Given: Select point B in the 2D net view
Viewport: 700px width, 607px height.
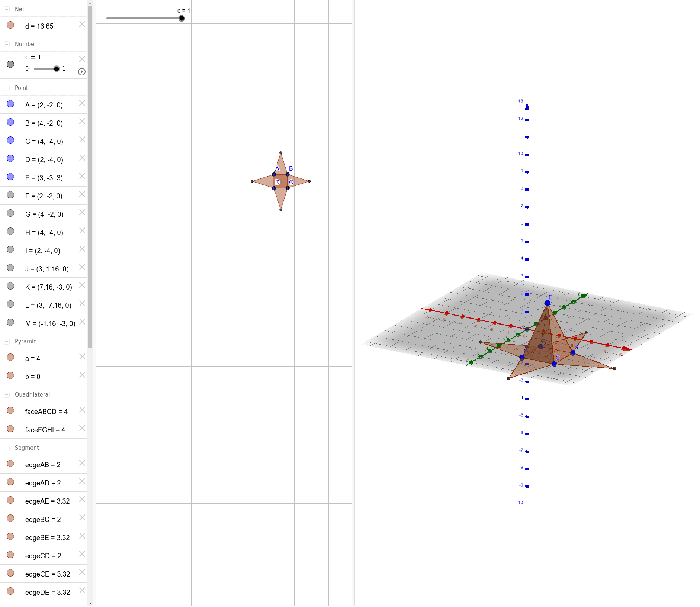Looking at the screenshot, I should tap(288, 174).
